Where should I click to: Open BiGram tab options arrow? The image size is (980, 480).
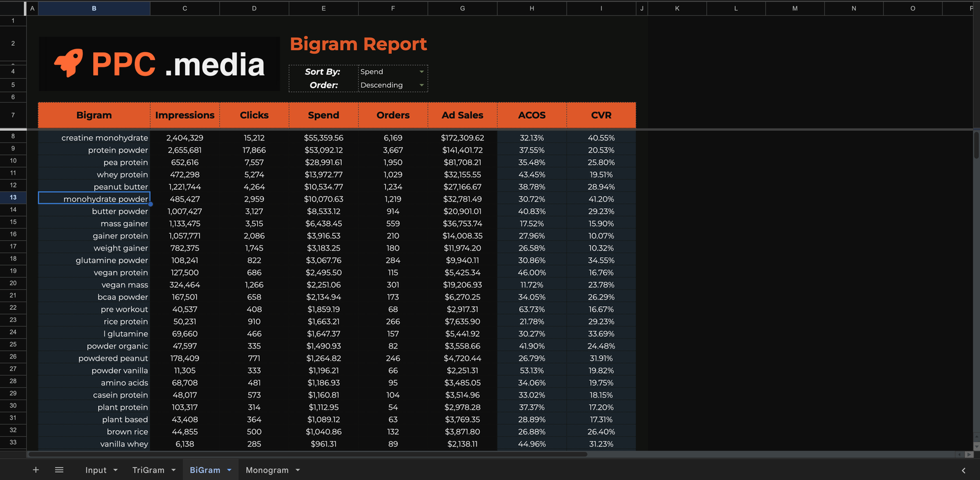click(230, 470)
